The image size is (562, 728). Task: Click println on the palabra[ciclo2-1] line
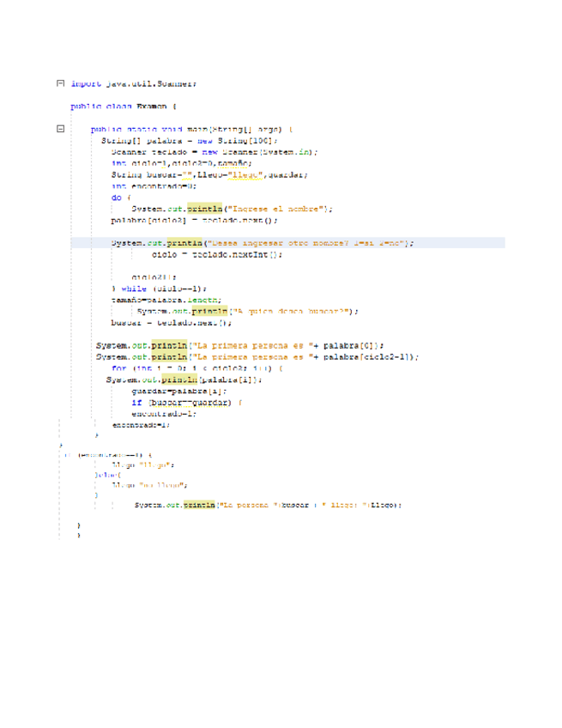click(167, 355)
